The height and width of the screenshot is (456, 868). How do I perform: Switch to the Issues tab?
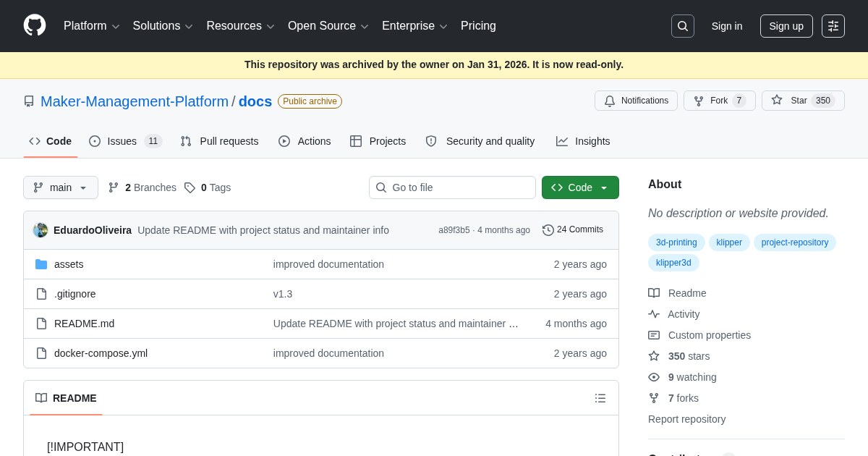point(125,141)
